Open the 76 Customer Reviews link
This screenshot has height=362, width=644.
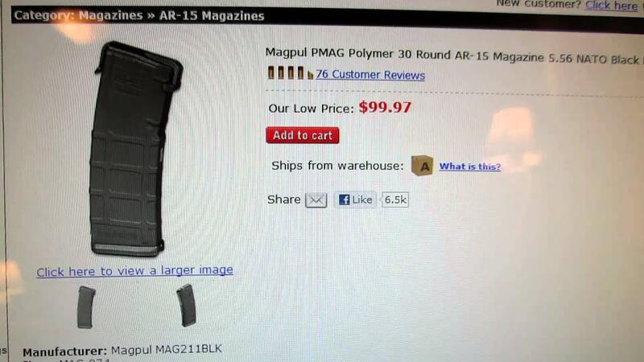370,75
